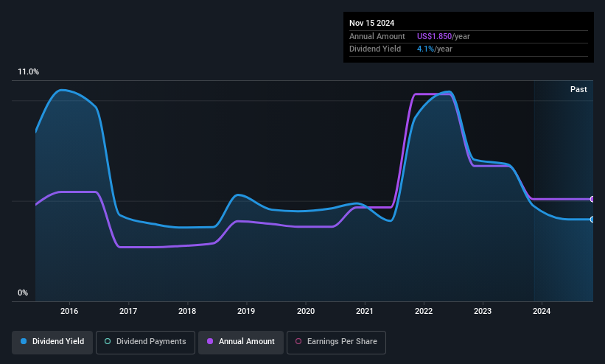Screen dimensions: 605x364
Task: Click the 0% y-axis label
Action: 23,293
